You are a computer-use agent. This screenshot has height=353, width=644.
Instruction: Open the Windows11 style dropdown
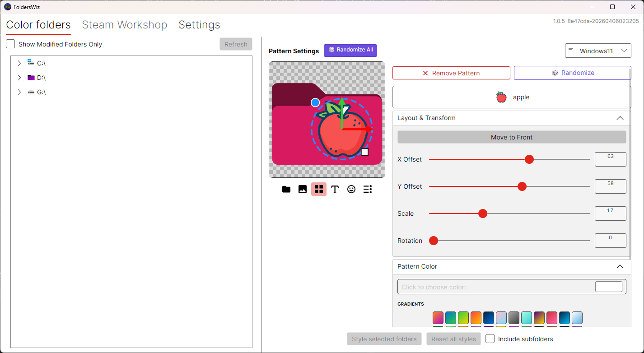point(598,51)
